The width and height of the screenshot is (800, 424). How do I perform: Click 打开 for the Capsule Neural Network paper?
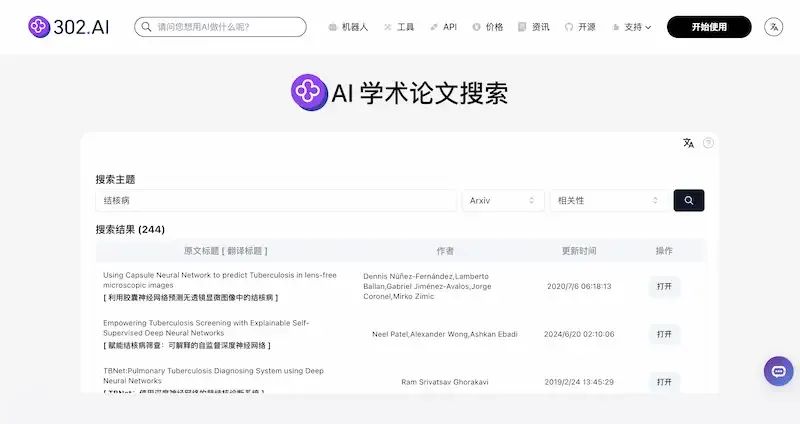click(664, 286)
